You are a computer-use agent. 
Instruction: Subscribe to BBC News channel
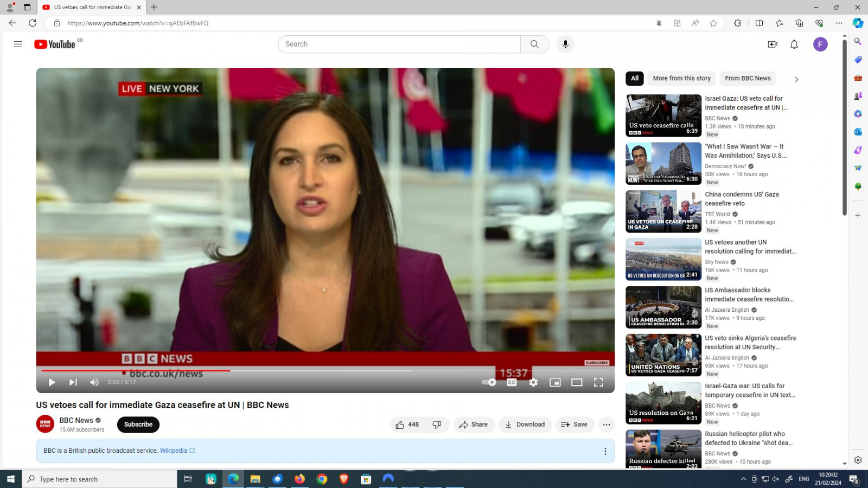(x=138, y=425)
